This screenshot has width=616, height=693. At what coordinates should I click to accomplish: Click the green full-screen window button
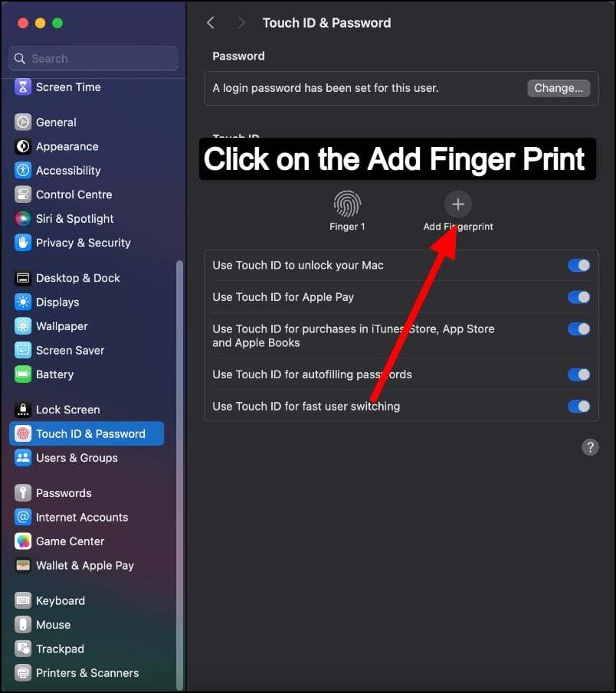coord(57,22)
